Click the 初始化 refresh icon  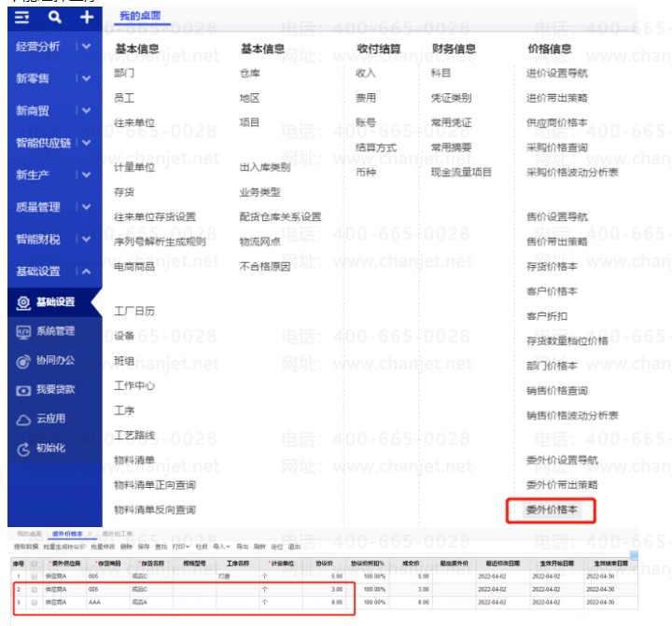[x=23, y=449]
